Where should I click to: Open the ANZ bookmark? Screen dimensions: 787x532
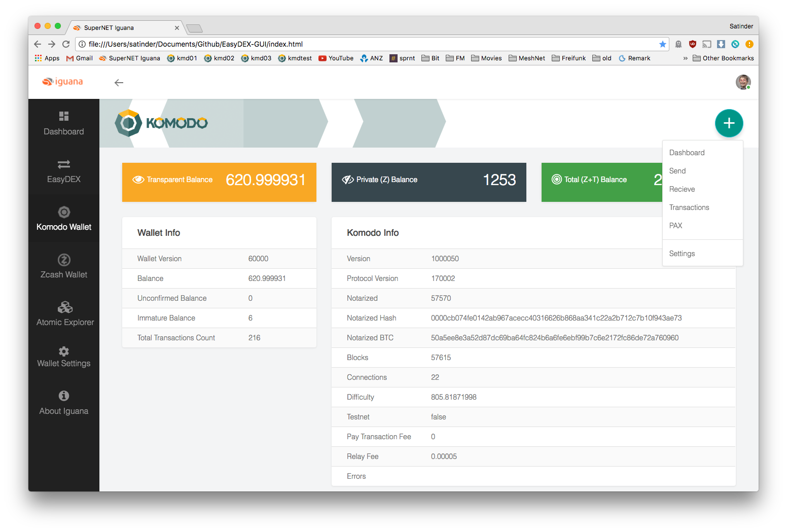[372, 58]
